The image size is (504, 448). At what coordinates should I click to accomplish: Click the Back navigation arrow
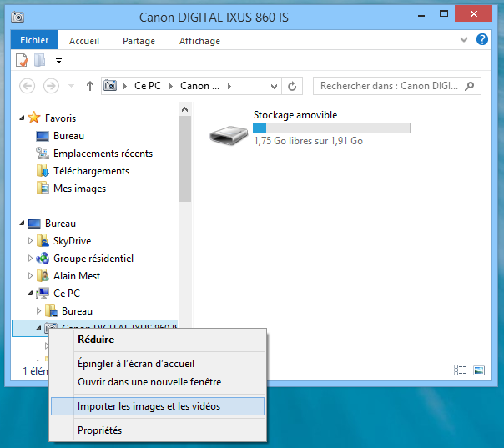coord(27,86)
